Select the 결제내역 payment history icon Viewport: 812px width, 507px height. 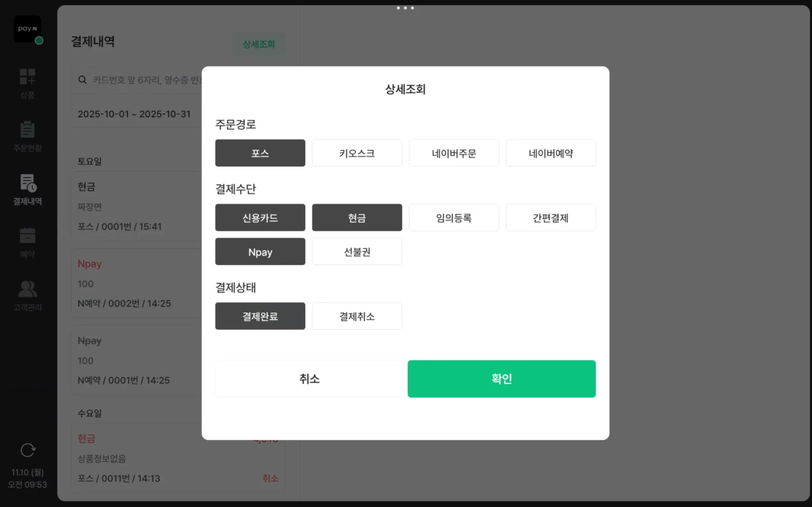click(27, 183)
